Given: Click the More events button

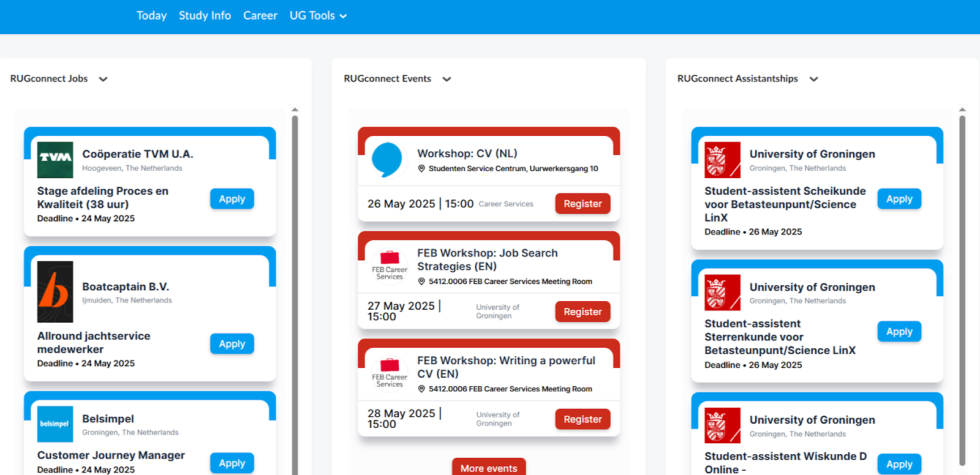Looking at the screenshot, I should [x=489, y=467].
